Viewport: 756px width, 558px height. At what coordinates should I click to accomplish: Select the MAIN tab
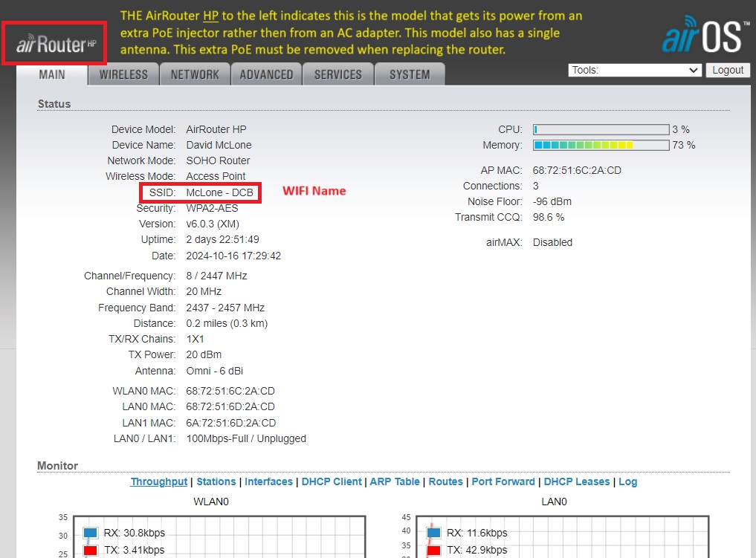52,74
